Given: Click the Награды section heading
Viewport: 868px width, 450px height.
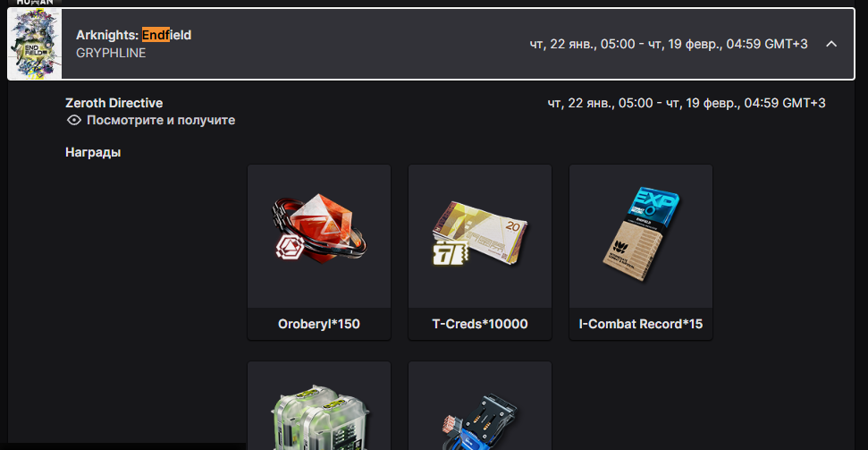Looking at the screenshot, I should [x=93, y=152].
